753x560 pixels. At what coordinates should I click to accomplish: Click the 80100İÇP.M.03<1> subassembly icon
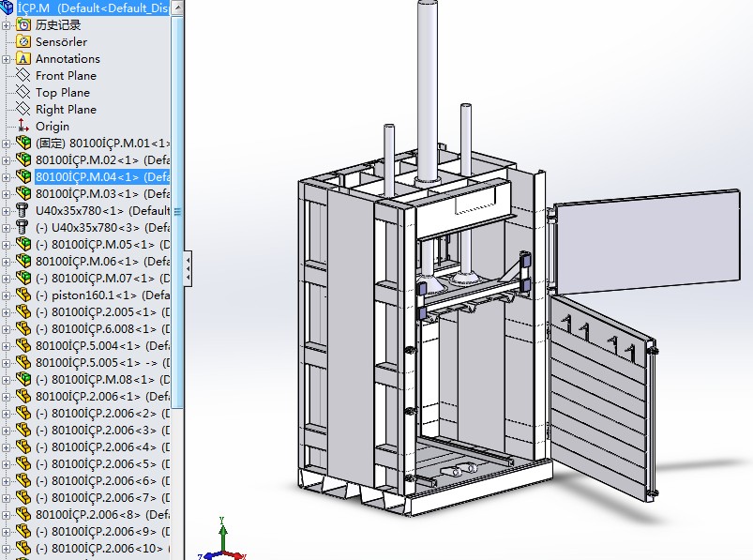tap(23, 193)
